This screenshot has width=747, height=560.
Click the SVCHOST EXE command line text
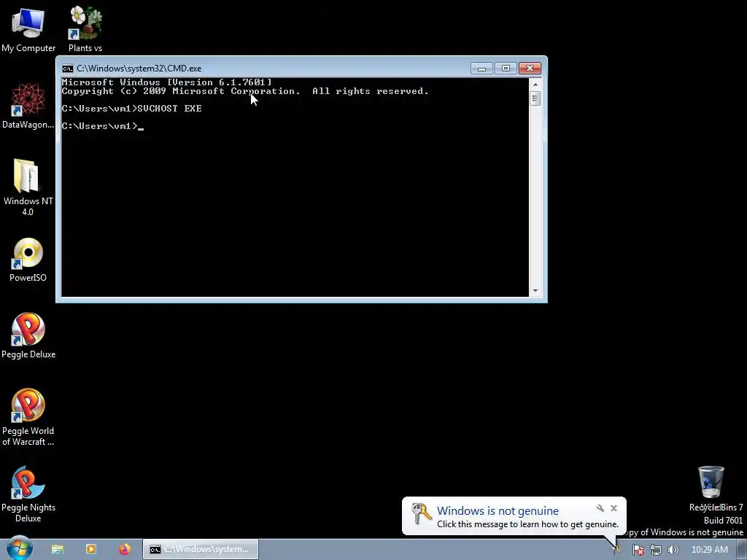[x=169, y=109]
